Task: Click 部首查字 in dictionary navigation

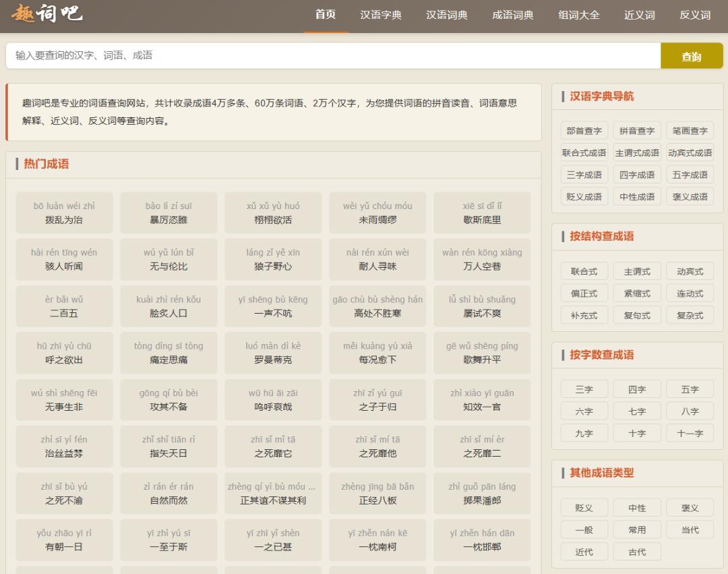Action: [x=584, y=131]
